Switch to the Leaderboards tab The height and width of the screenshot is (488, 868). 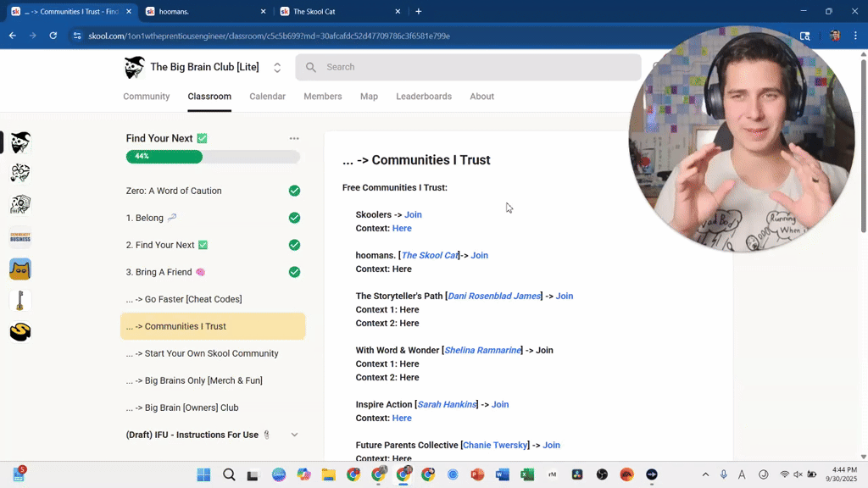pyautogui.click(x=424, y=97)
